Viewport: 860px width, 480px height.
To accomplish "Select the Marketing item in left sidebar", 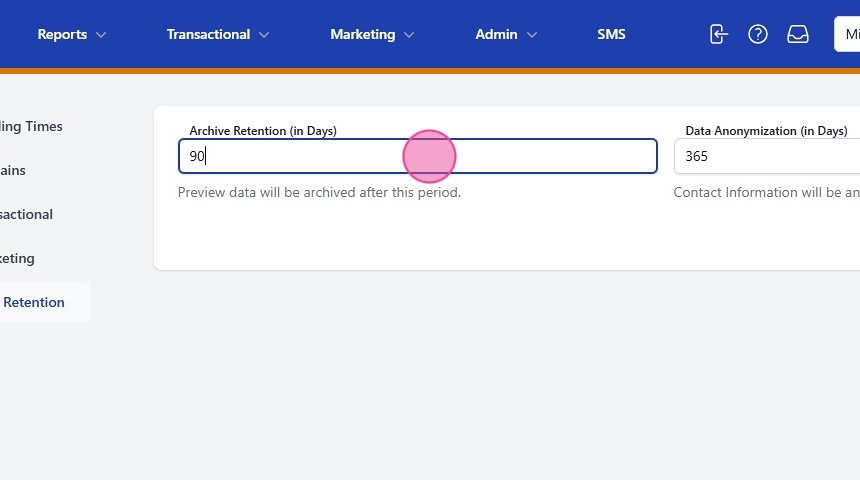I will [x=18, y=258].
